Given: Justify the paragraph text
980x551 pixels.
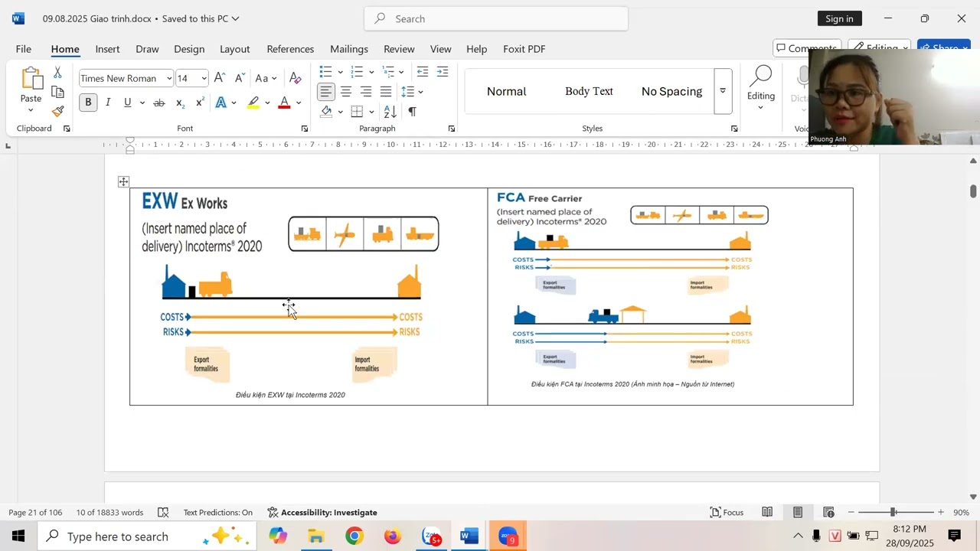Looking at the screenshot, I should 386,92.
